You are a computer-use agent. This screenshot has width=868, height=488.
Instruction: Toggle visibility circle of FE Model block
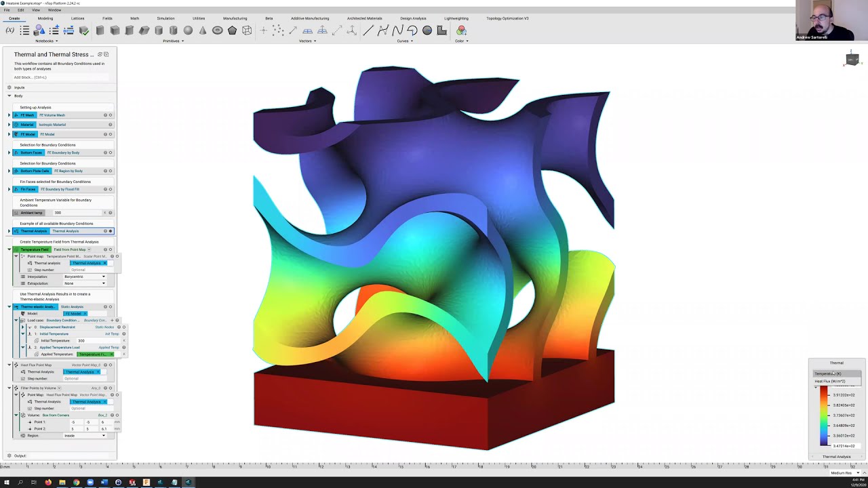pos(111,134)
